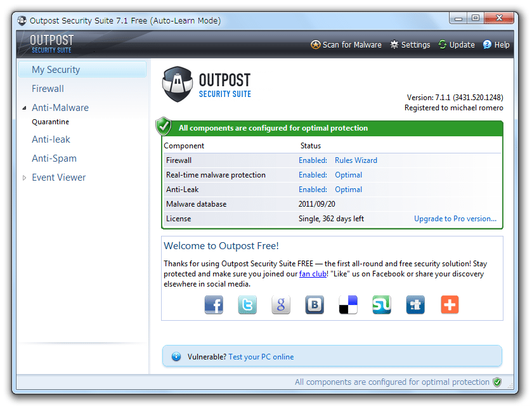Share via Google icon
The width and height of the screenshot is (532, 407).
[x=281, y=304]
